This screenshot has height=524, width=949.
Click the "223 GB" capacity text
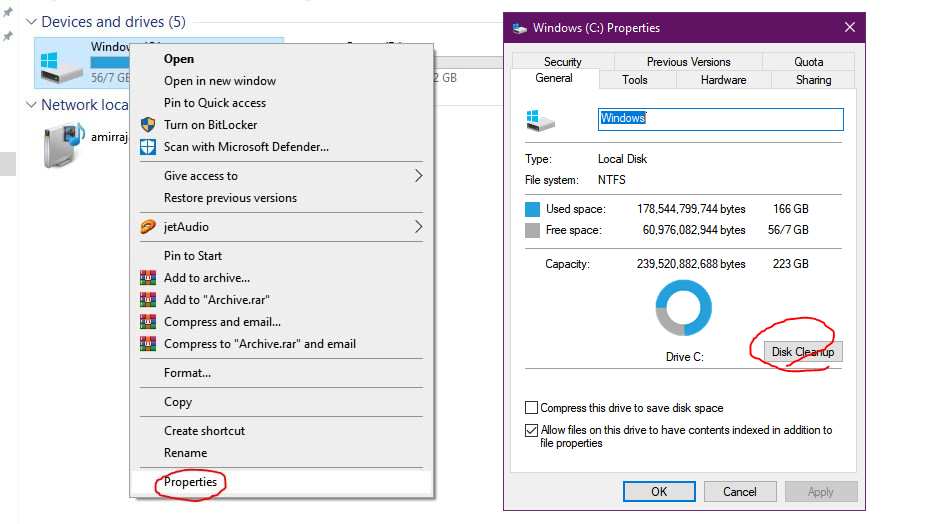(790, 264)
